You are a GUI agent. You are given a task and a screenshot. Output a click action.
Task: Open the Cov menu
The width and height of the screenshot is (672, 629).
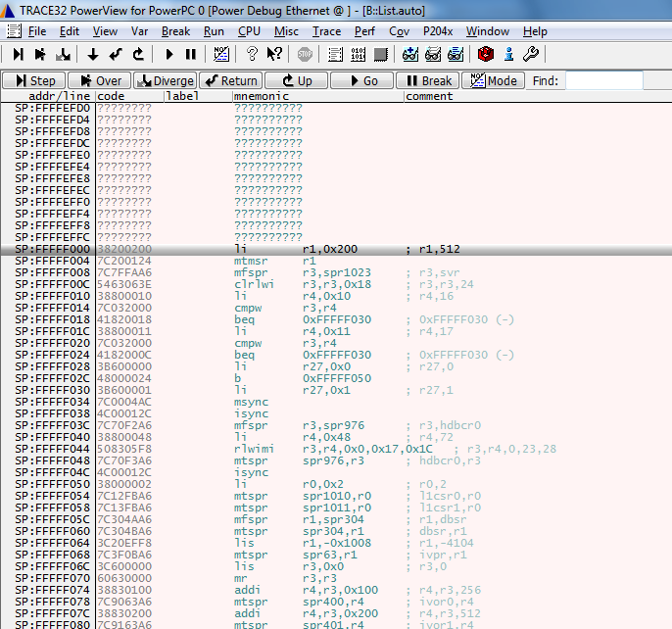click(x=399, y=31)
